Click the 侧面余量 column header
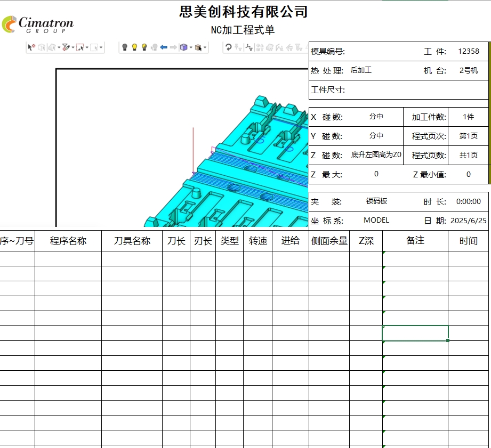The image size is (491, 448). tap(329, 241)
